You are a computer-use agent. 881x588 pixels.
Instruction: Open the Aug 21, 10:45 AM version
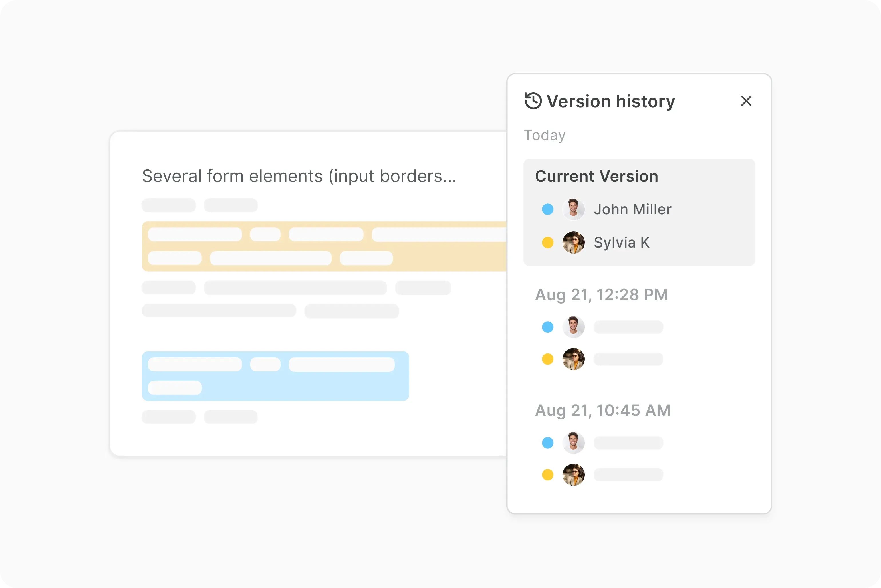[x=602, y=410]
